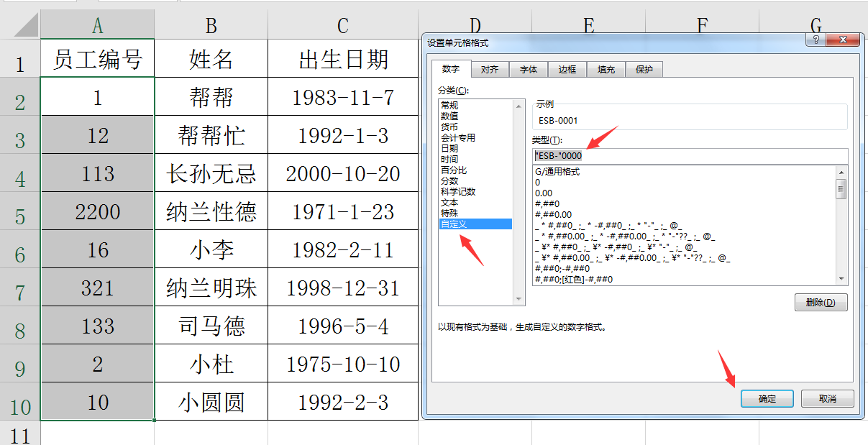The image size is (868, 445).
Task: Click cell containing 321
Action: [x=98, y=287]
